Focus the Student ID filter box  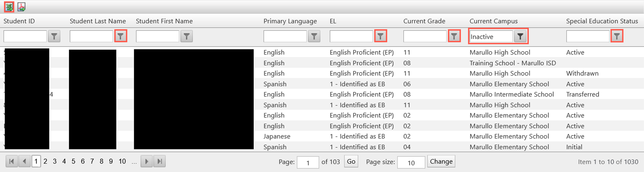[x=25, y=36]
